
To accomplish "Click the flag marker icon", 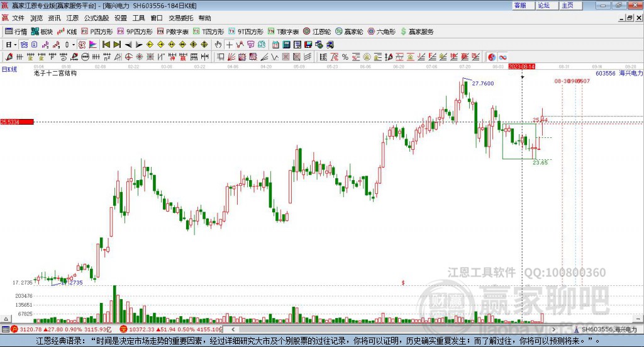I will (x=93, y=45).
